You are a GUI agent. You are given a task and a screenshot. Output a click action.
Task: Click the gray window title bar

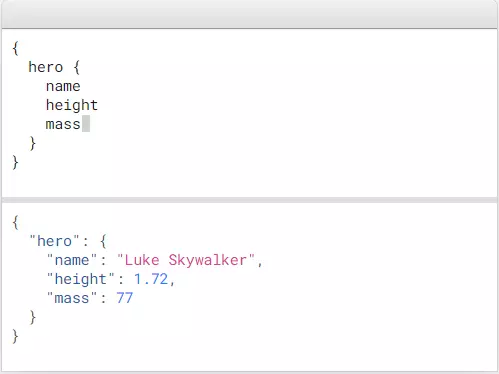click(249, 14)
